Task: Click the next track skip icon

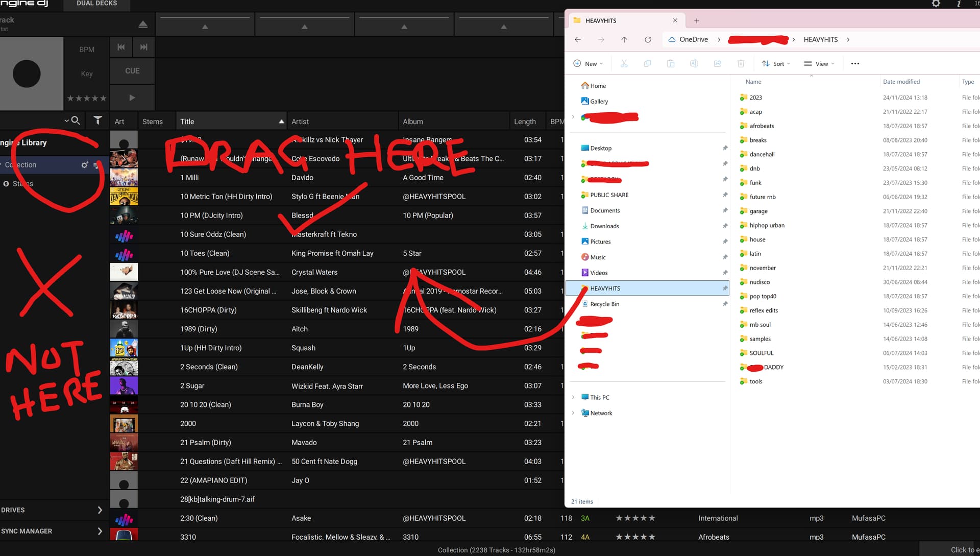Action: click(x=144, y=47)
